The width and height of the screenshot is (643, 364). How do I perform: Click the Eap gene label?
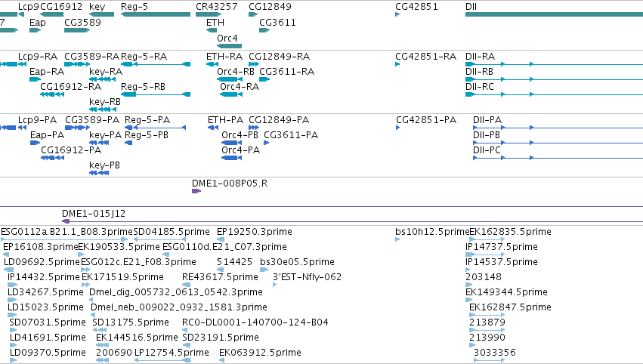click(38, 23)
